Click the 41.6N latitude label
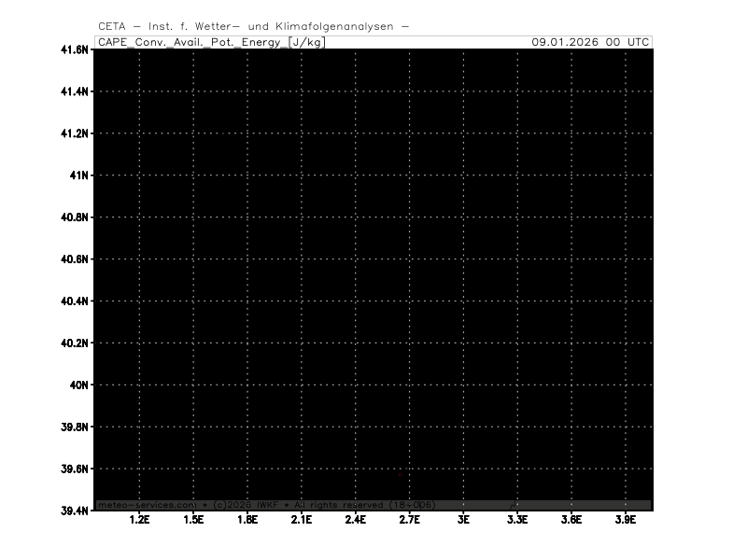747x560 pixels. (x=75, y=49)
